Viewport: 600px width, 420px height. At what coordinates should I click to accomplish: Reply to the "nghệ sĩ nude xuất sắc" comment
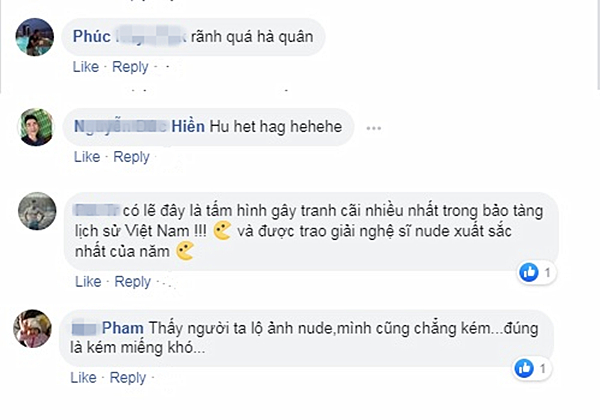tap(130, 282)
